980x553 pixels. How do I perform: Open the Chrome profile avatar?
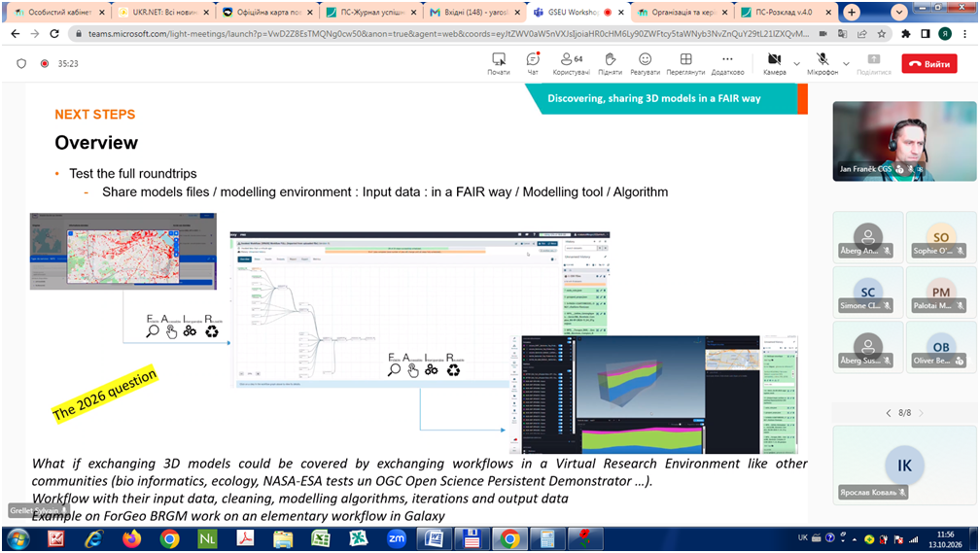pyautogui.click(x=945, y=34)
